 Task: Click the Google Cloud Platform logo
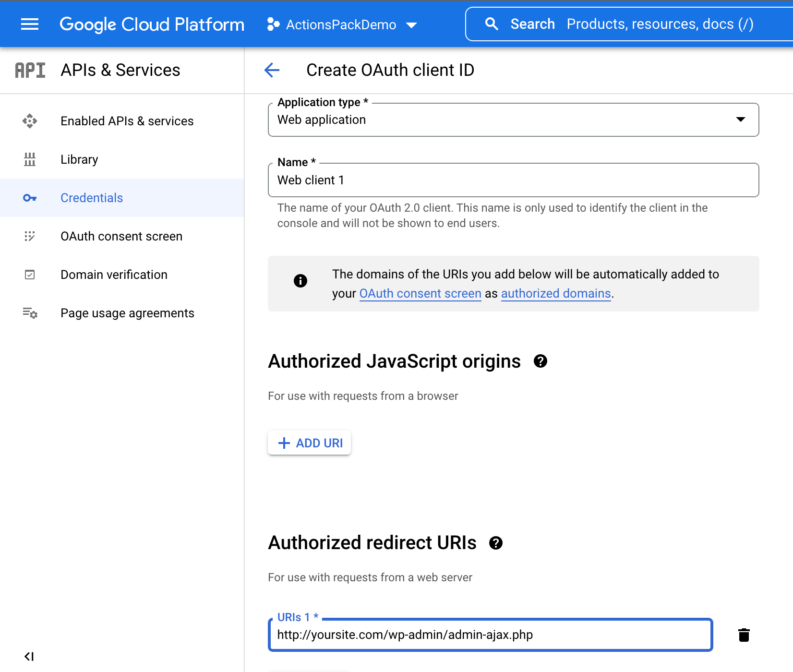[x=152, y=24]
